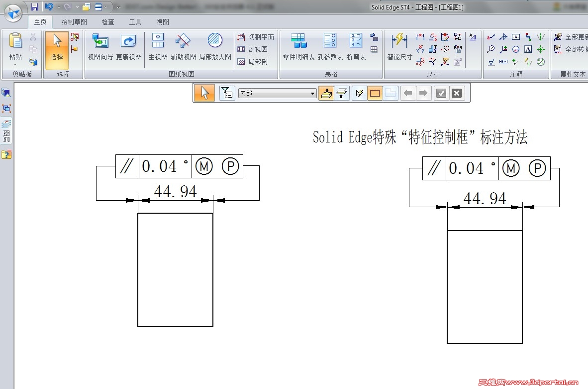588x389 pixels.
Task: Switch to the 绘制草图 tab
Action: click(x=74, y=22)
